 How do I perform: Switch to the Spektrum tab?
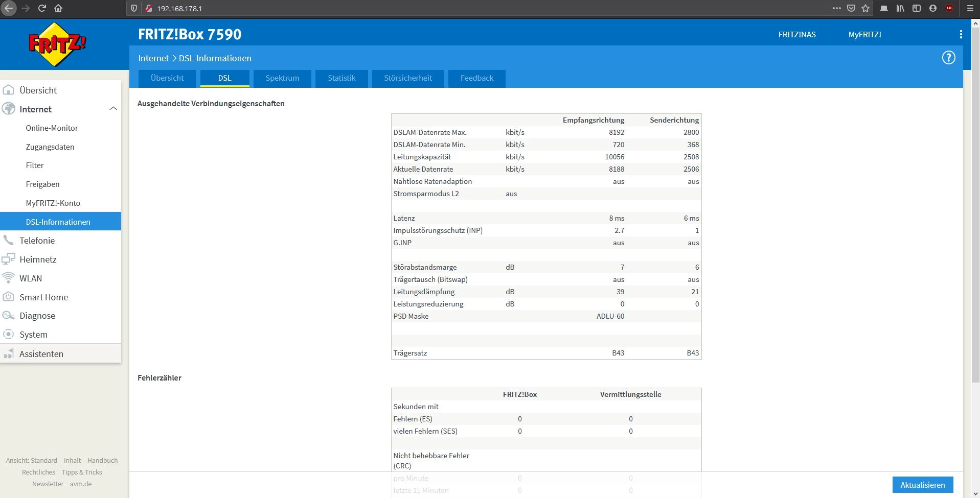[282, 78]
